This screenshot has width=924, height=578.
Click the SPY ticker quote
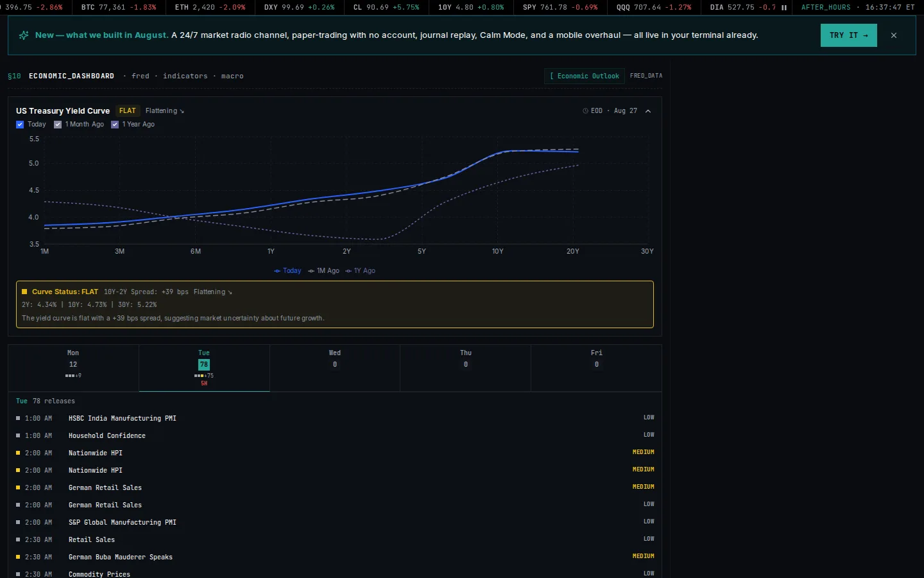point(560,8)
